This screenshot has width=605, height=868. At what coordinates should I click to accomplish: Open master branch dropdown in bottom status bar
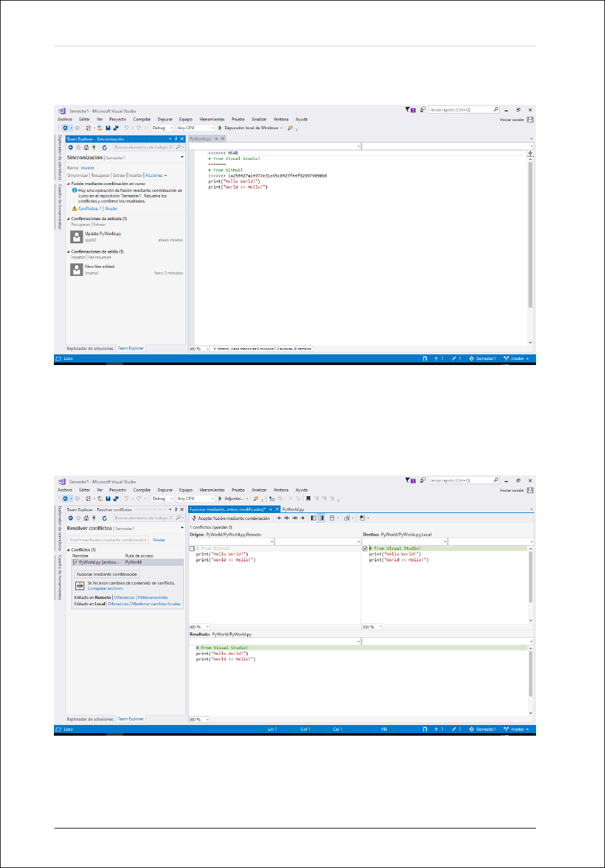(x=517, y=729)
